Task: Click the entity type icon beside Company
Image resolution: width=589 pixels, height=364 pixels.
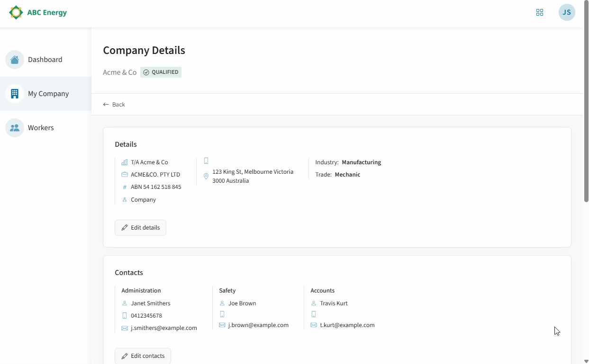Action: [125, 200]
